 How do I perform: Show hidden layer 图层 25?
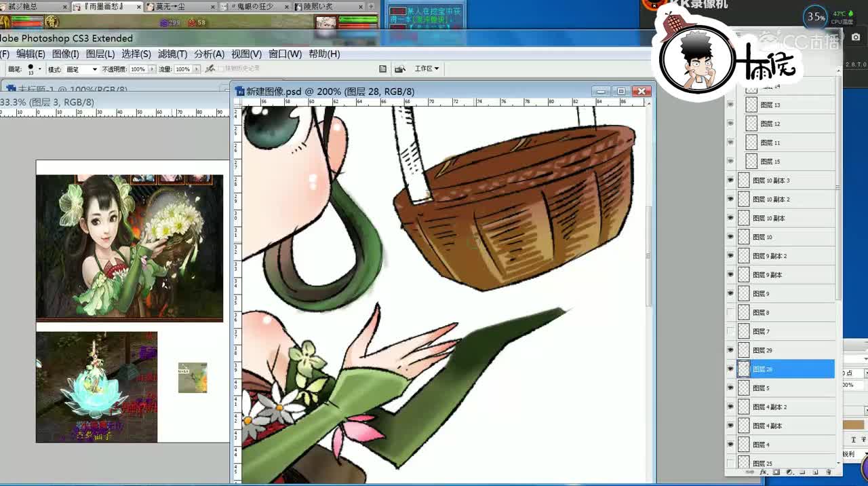730,464
